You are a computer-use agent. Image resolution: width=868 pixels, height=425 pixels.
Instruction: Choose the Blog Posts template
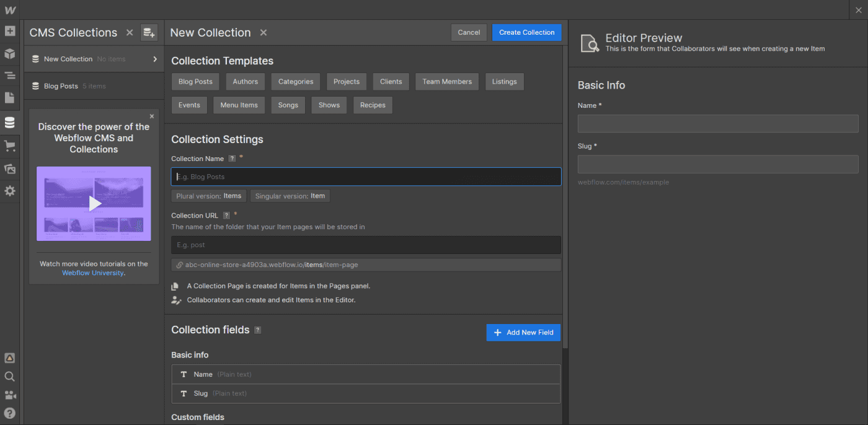pyautogui.click(x=195, y=82)
